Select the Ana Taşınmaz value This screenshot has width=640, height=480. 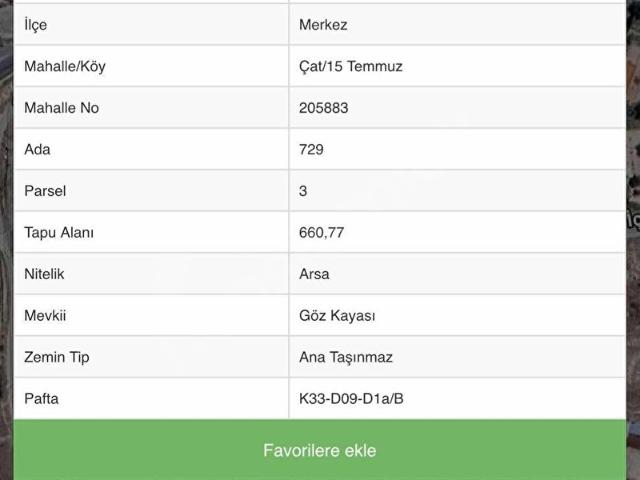346,357
